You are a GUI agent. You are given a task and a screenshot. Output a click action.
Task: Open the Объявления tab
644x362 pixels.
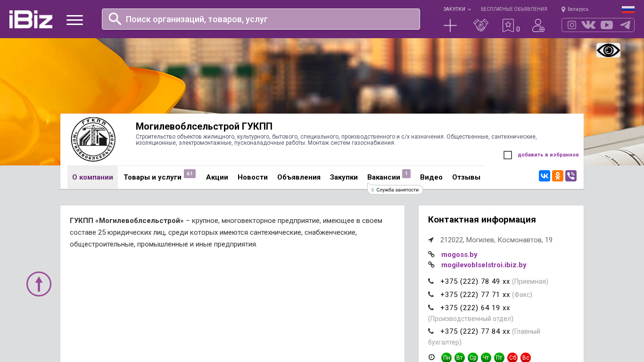(x=299, y=177)
